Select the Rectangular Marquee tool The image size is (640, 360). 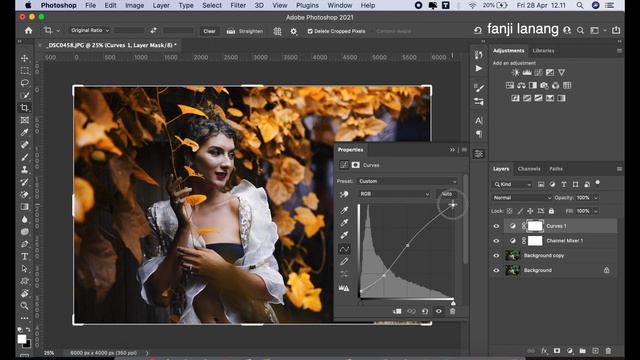pos(24,70)
